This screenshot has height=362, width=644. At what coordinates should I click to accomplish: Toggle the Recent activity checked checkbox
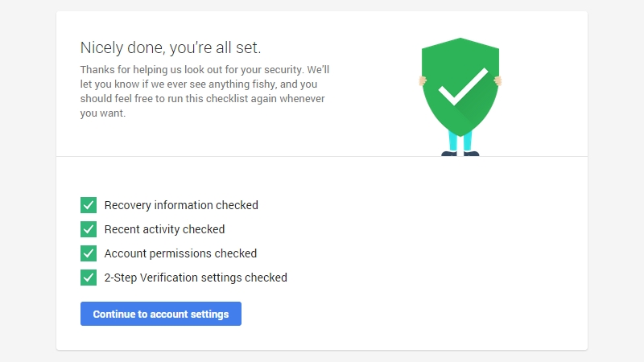point(89,229)
